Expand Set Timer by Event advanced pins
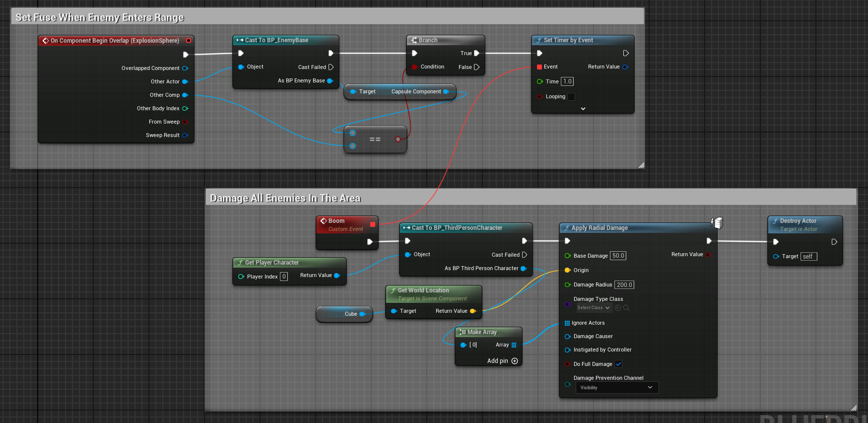 click(583, 109)
